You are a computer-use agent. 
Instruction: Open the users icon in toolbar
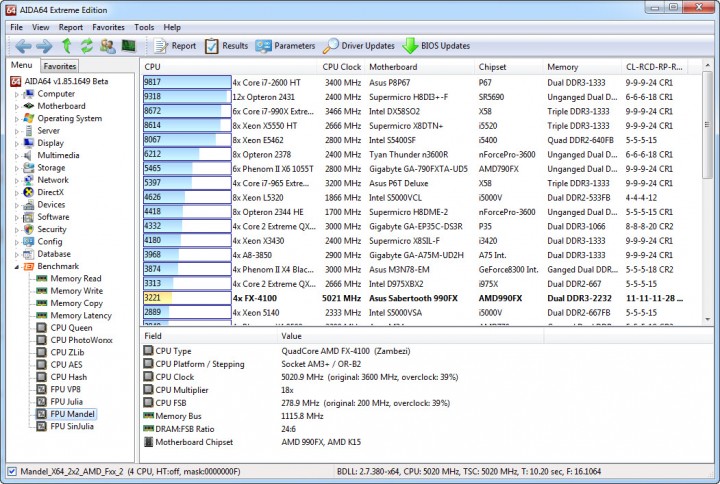108,46
